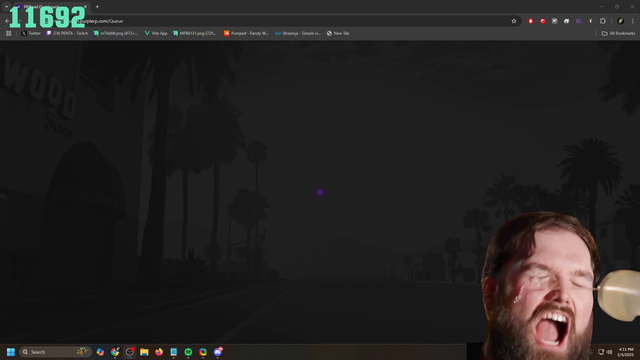Open the blue notepad-style taskbar app
This screenshot has width=640, height=360.
tap(173, 352)
